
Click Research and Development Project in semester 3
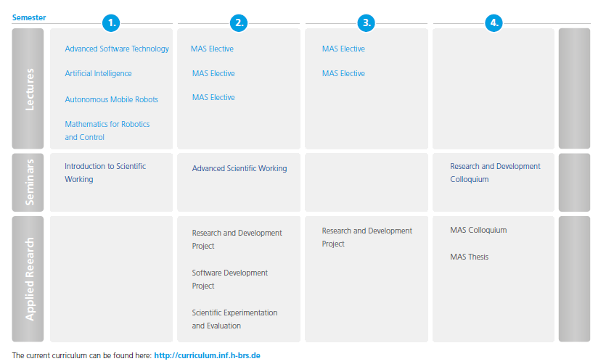[x=367, y=237]
